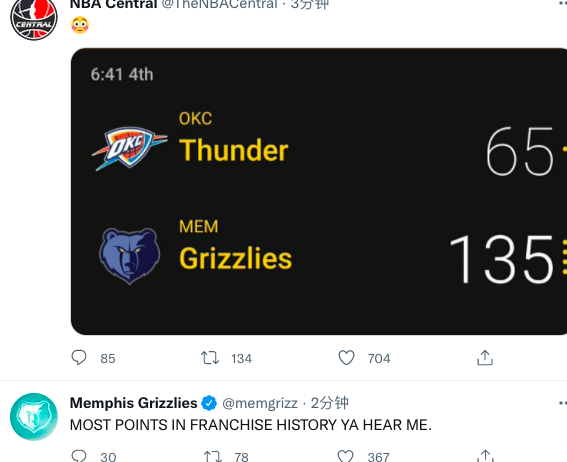Image resolution: width=567 pixels, height=462 pixels.
Task: Click the Grizzlies verified badge
Action: click(x=209, y=403)
